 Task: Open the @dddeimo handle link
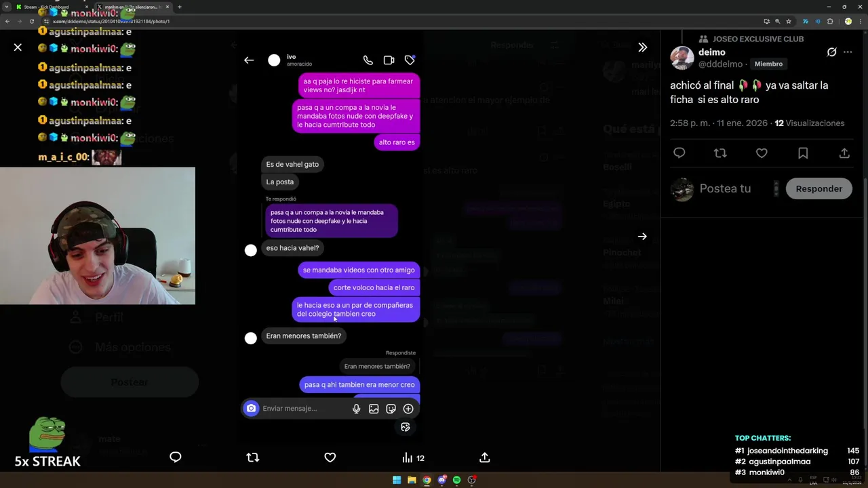point(720,64)
